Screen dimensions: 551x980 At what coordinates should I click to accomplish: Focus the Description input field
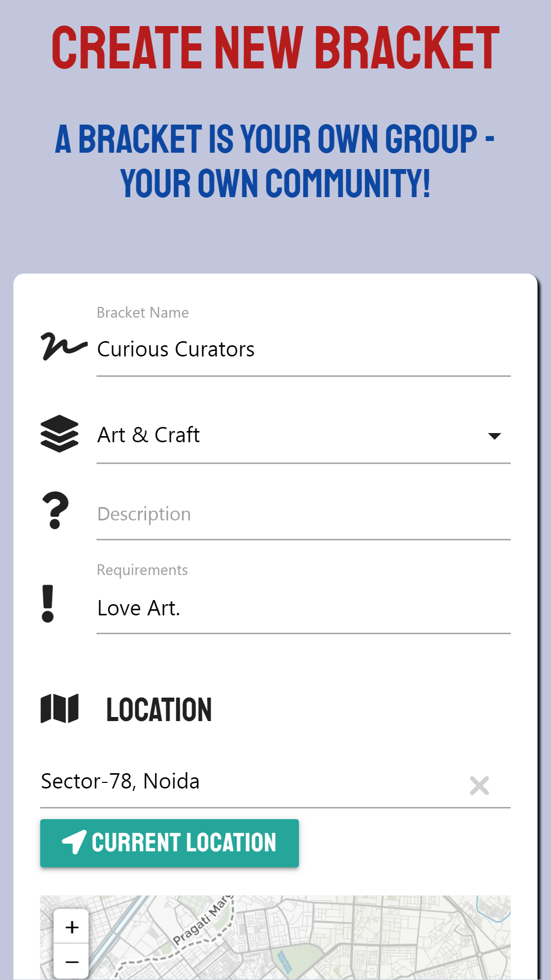click(x=303, y=514)
